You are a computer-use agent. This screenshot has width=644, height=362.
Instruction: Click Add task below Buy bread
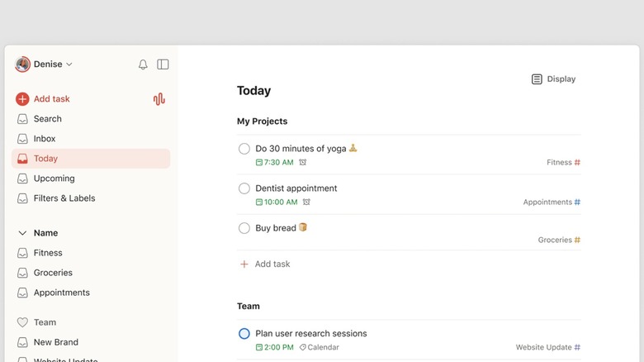point(265,264)
